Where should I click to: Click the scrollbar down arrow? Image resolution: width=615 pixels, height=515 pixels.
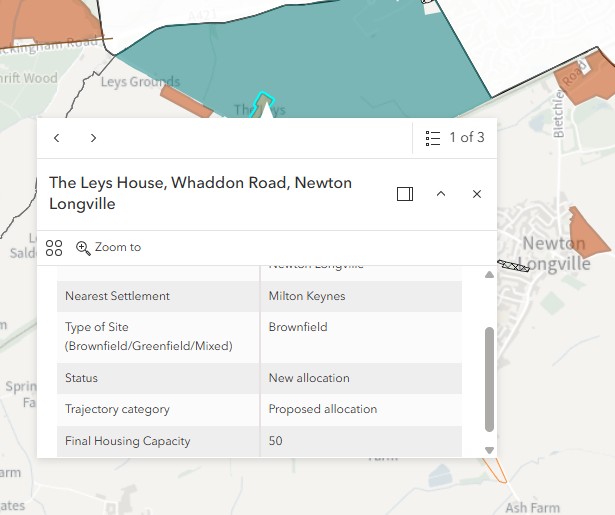[489, 450]
